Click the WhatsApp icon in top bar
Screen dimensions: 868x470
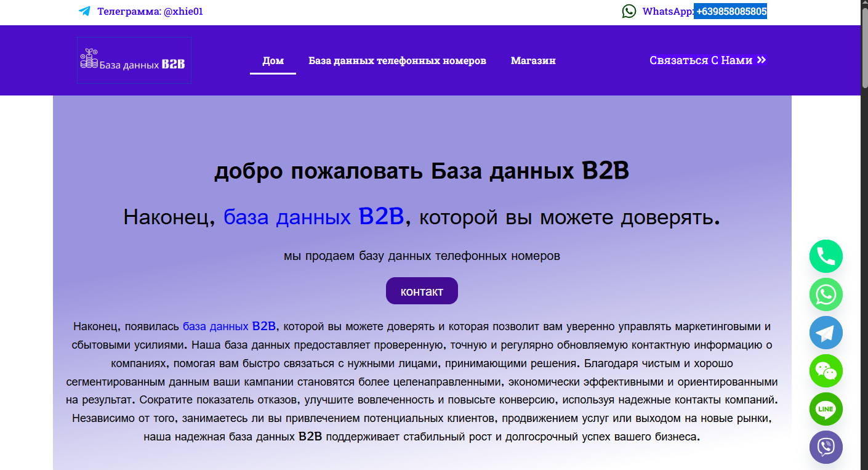pyautogui.click(x=629, y=11)
